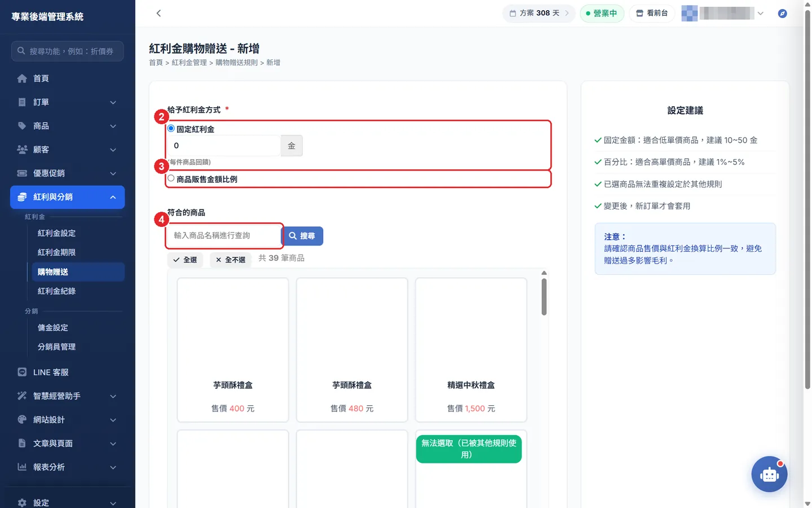Screen dimensions: 812x508
Task: Click the 智慧經營助手 magic wand icon
Action: click(22, 396)
